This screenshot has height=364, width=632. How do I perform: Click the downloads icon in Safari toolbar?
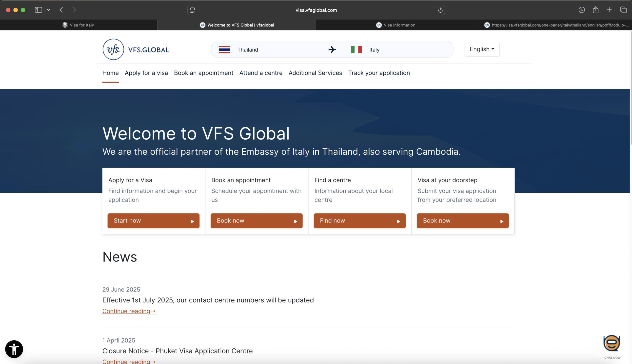(582, 10)
